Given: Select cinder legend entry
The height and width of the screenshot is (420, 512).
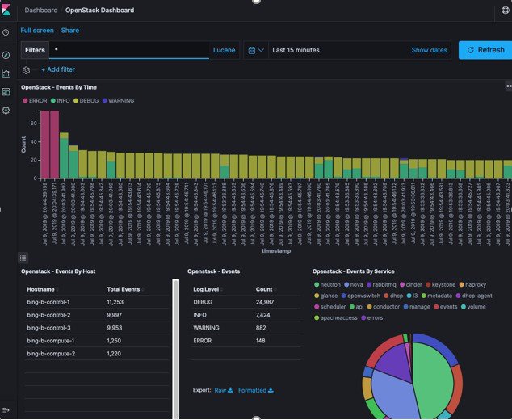Looking at the screenshot, I should [411, 285].
